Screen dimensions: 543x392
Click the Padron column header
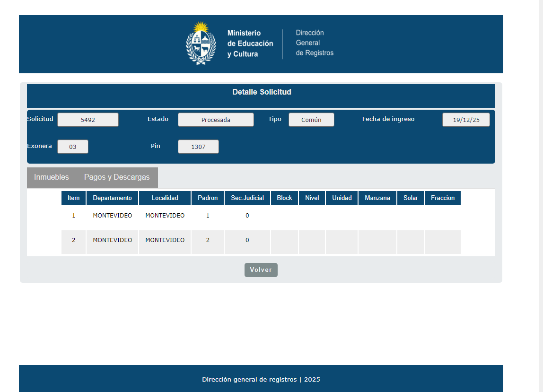pos(208,198)
